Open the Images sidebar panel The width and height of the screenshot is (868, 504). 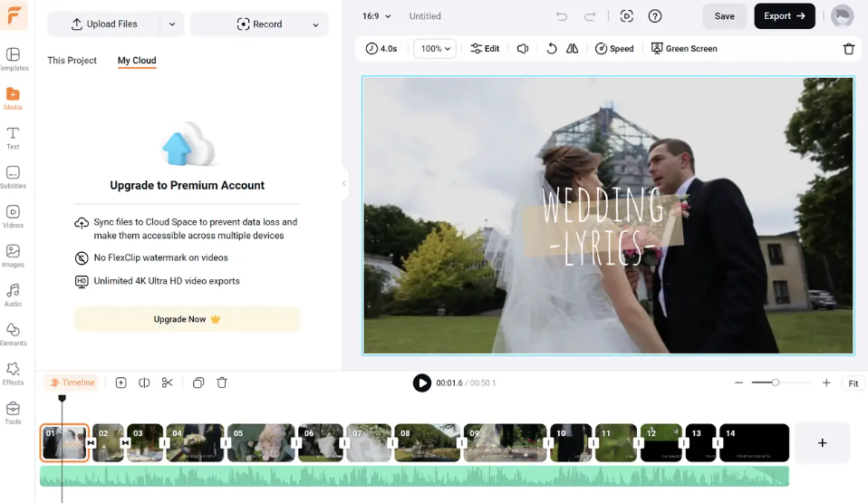[x=13, y=256]
